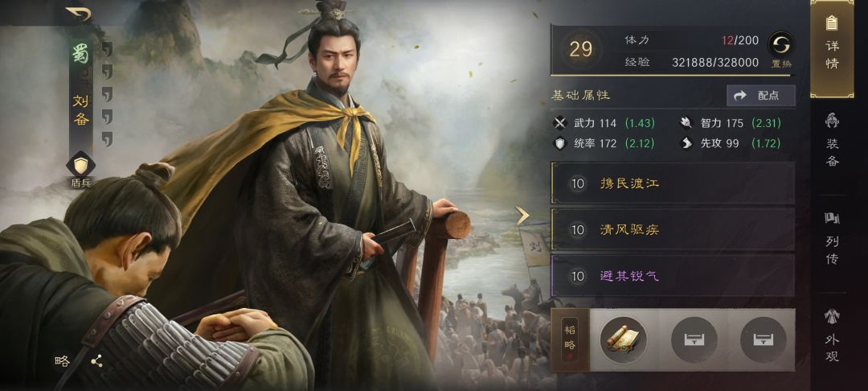This screenshot has width=868, height=391.
Task: Expand the 避其锐气 skill entry
Action: coord(673,275)
